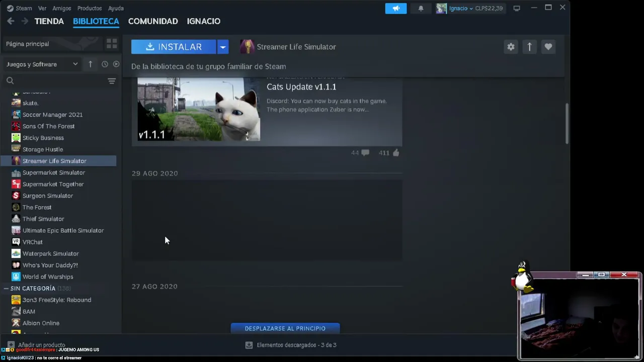Open the Steam announcements megaphone button

(x=396, y=8)
